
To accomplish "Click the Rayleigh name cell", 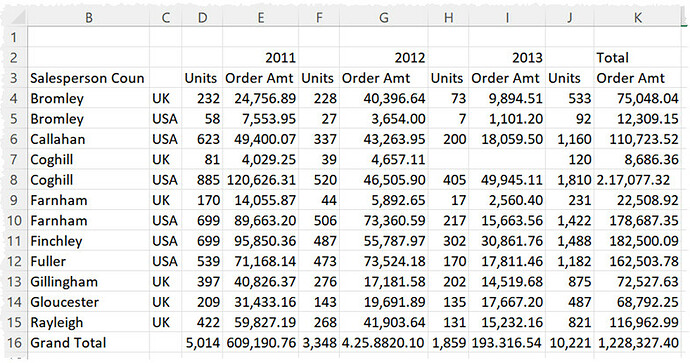I will click(88, 322).
